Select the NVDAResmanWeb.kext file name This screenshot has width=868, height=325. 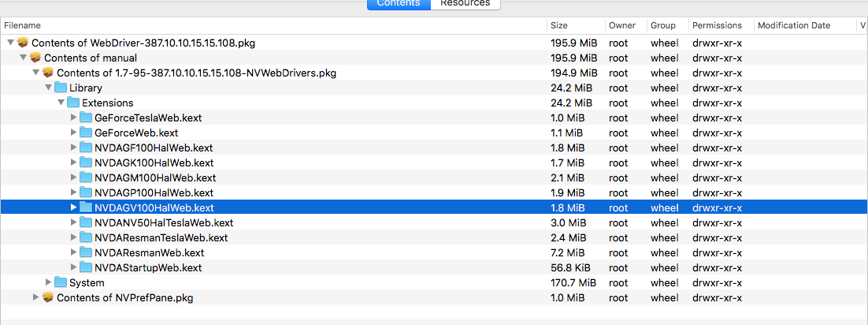coord(150,253)
